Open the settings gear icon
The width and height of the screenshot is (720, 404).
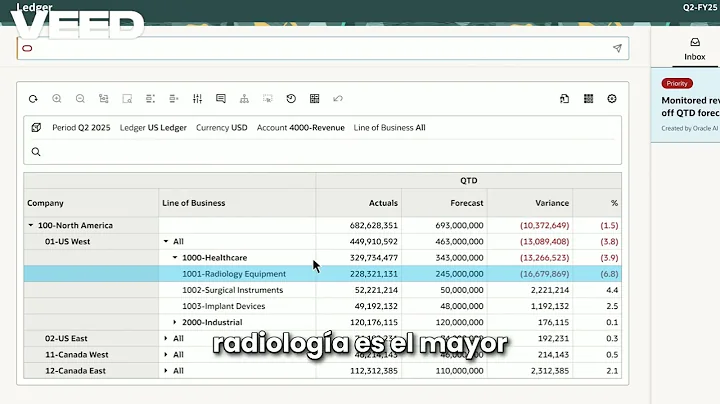coord(612,99)
